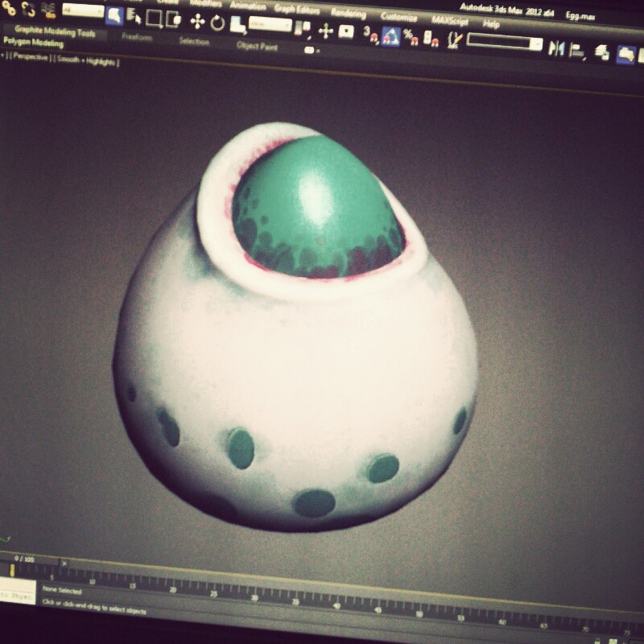Click the Unlink Selection tool
Image resolution: width=644 pixels, height=644 pixels.
pyautogui.click(x=28, y=9)
